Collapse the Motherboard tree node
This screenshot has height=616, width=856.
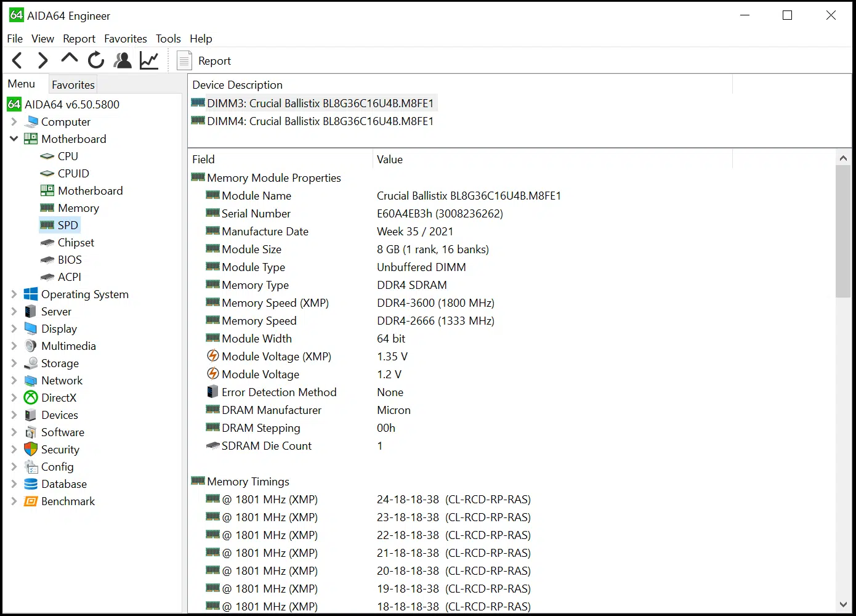tap(14, 139)
